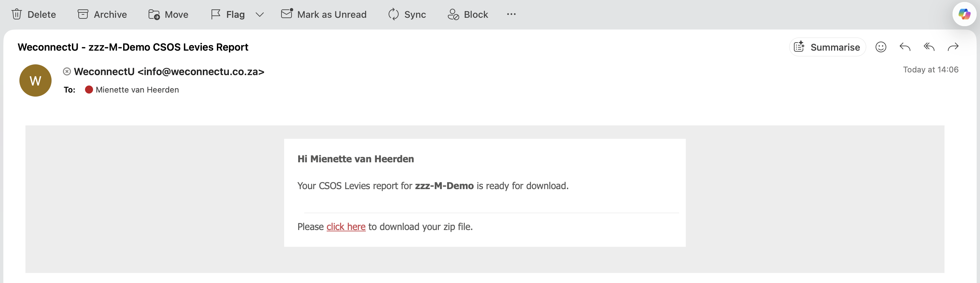
Task: Add a reaction with the smiley icon
Action: (x=881, y=47)
